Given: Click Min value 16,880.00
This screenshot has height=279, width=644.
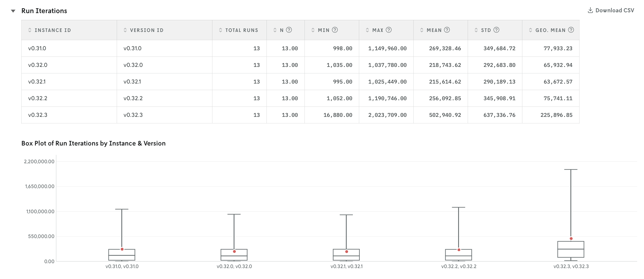Looking at the screenshot, I should click(338, 115).
